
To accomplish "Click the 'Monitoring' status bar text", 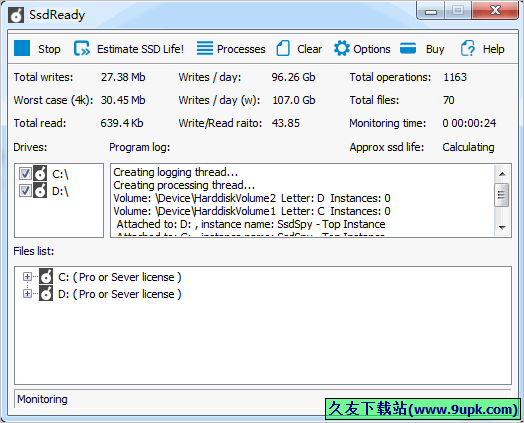I will coord(42,399).
